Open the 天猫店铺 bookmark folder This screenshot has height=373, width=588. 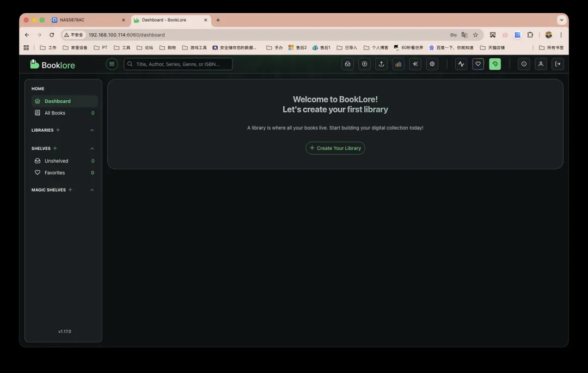(x=492, y=47)
